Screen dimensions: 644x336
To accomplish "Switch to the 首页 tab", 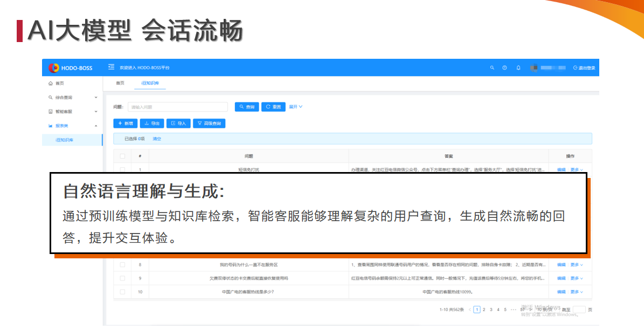I will [120, 83].
